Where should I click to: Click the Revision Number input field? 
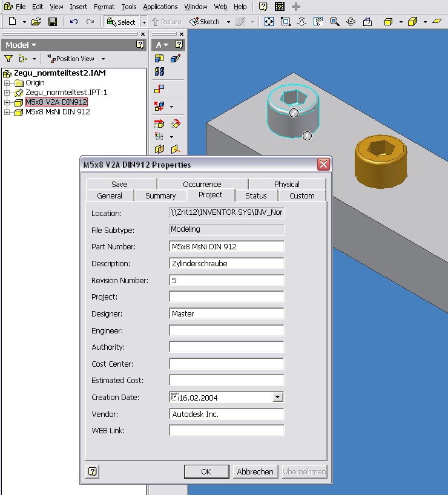tap(226, 280)
